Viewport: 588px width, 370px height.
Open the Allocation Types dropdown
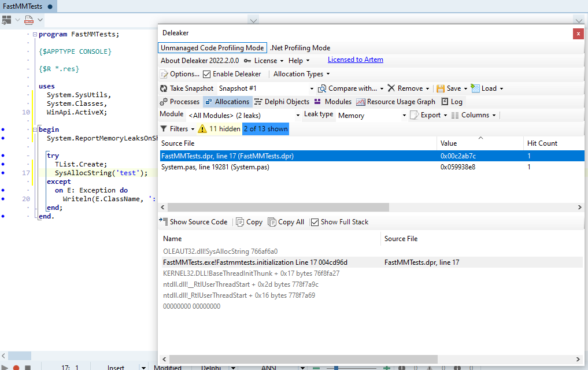pos(301,73)
